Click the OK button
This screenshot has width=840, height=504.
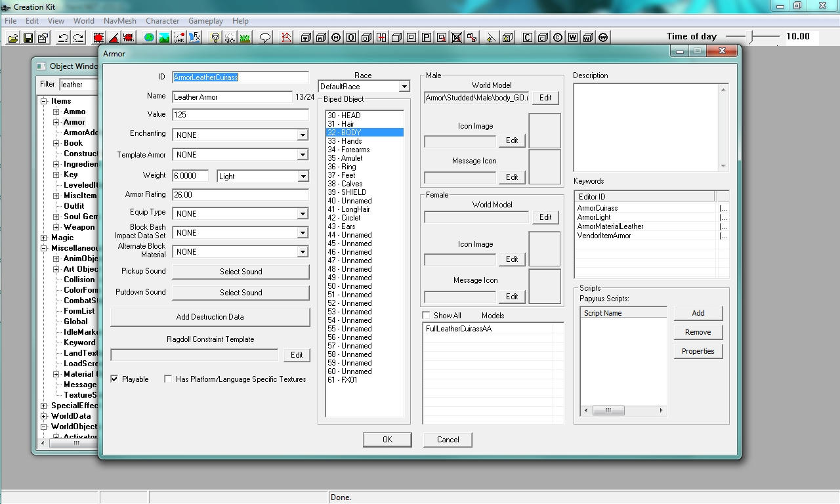[387, 440]
